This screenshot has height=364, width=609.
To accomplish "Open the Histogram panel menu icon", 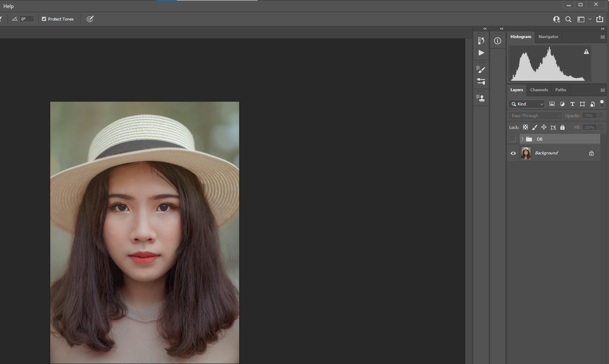I will click(603, 37).
